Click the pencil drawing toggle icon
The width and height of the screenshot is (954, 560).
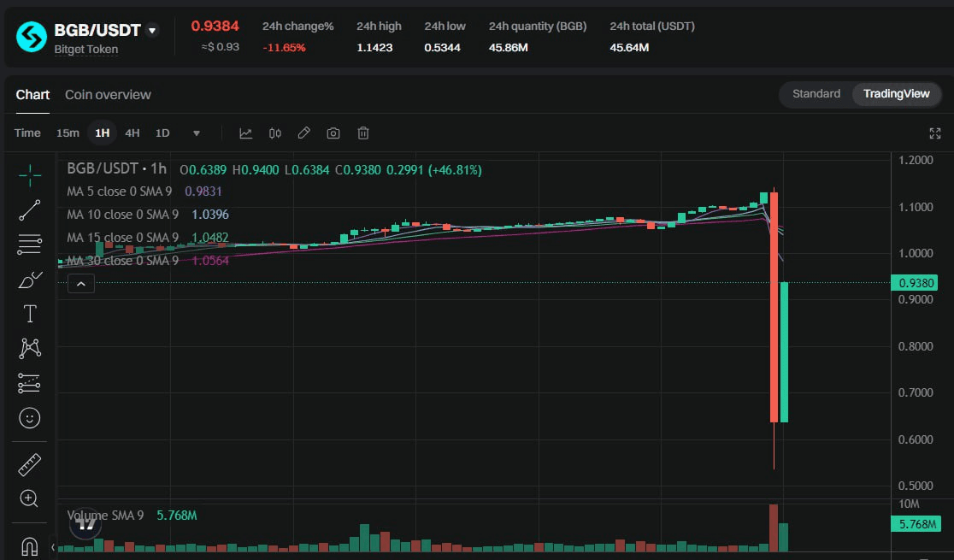pos(304,133)
